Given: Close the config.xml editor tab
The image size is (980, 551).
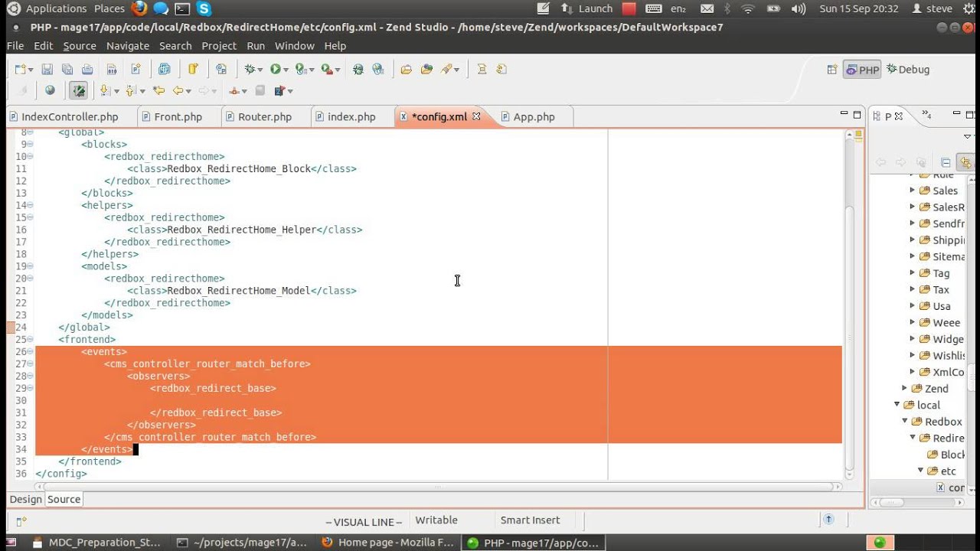Looking at the screenshot, I should pyautogui.click(x=476, y=116).
